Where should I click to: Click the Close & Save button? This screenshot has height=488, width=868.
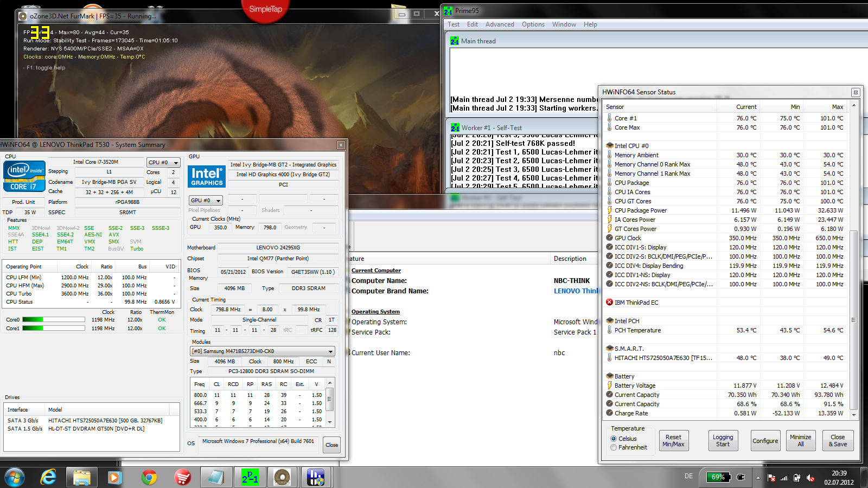[x=838, y=441]
